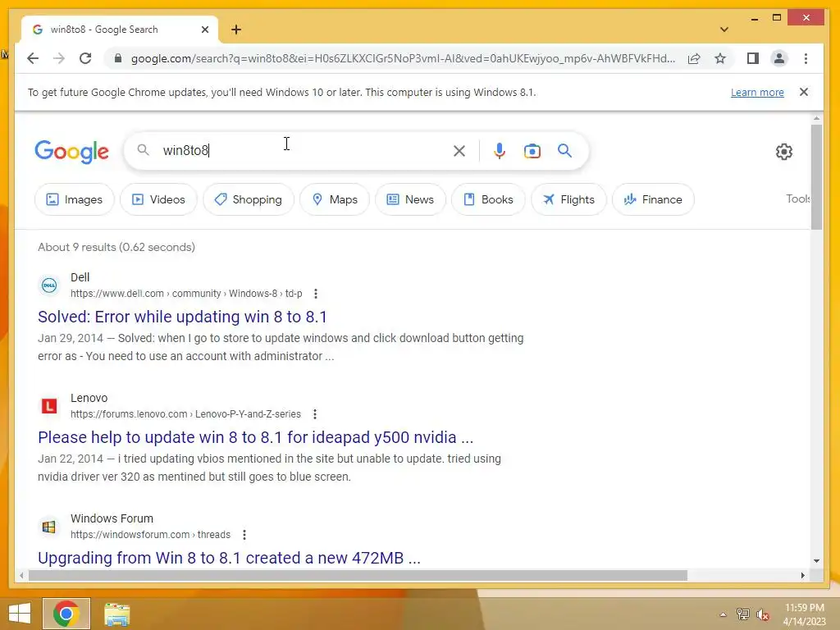The image size is (840, 630).
Task: Share this page via share icon
Action: coord(694,58)
